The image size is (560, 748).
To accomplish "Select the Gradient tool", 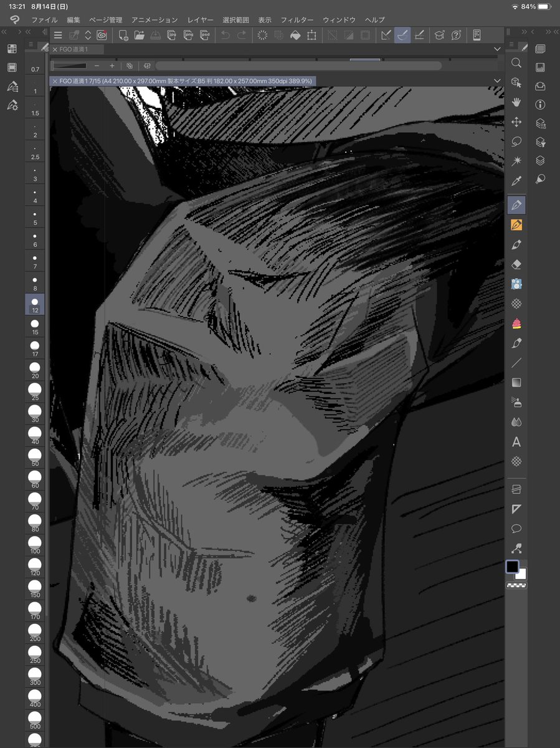I will [516, 382].
